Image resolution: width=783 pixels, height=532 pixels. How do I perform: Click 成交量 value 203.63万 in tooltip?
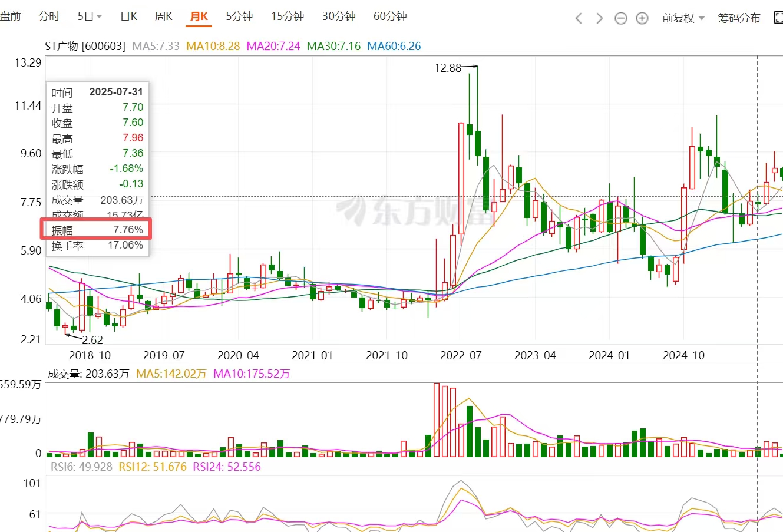tap(121, 200)
